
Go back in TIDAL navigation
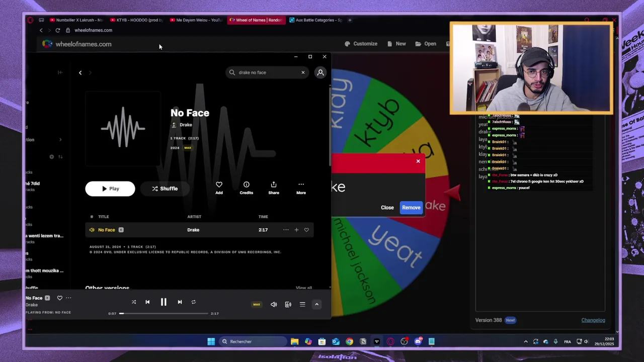coord(80,73)
